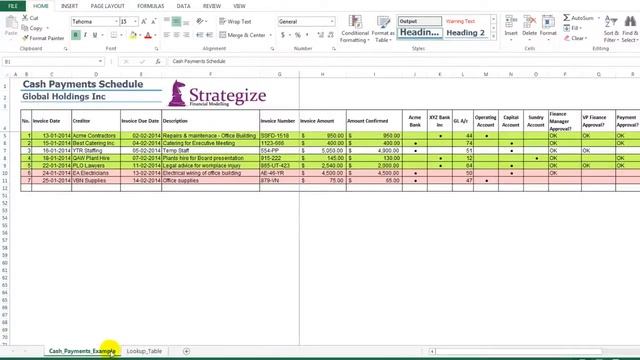Apply the Accounting dollar number format
Viewport: 640px width, 360px height.
[282, 35]
